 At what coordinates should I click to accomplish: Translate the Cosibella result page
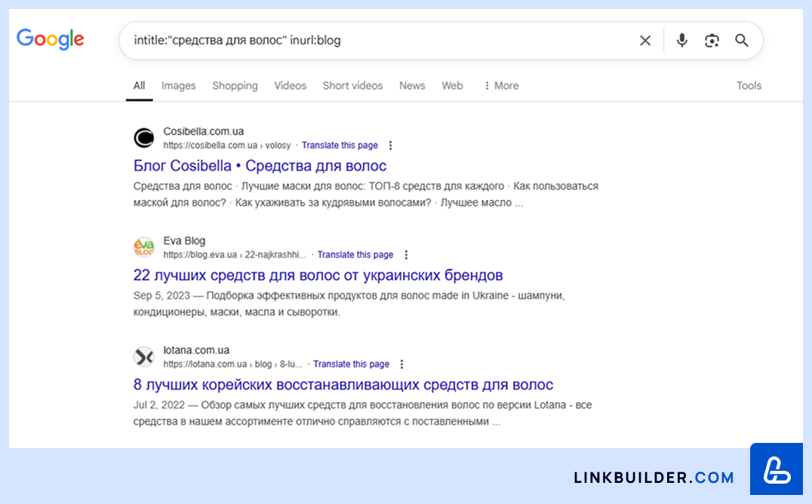pyautogui.click(x=340, y=146)
